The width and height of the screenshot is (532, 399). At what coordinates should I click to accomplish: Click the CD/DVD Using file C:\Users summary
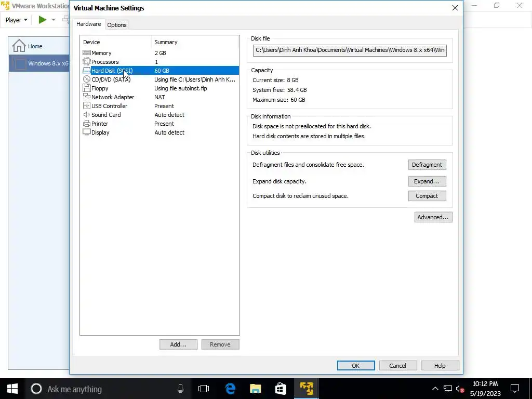(x=195, y=79)
